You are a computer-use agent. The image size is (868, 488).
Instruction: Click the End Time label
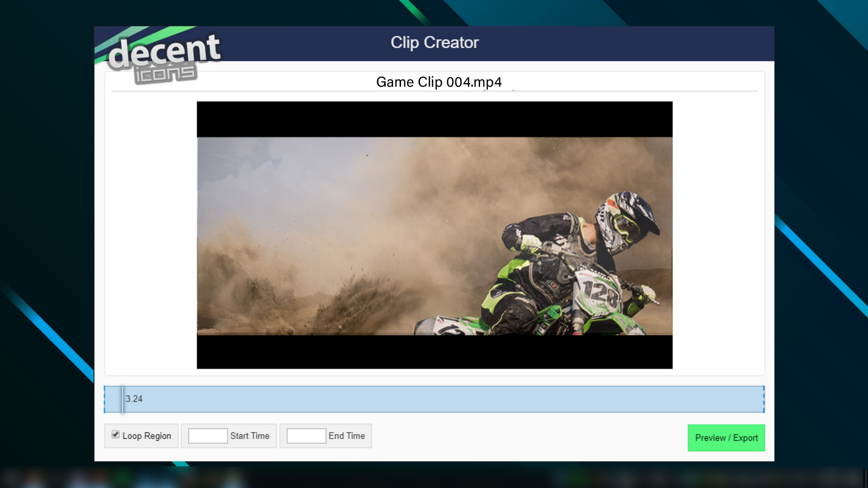coord(346,436)
